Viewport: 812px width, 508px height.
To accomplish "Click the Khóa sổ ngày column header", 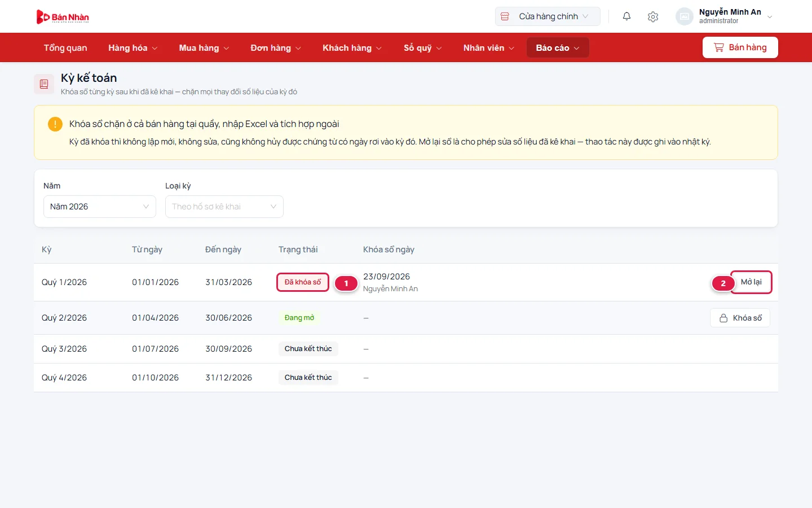I will pos(389,249).
